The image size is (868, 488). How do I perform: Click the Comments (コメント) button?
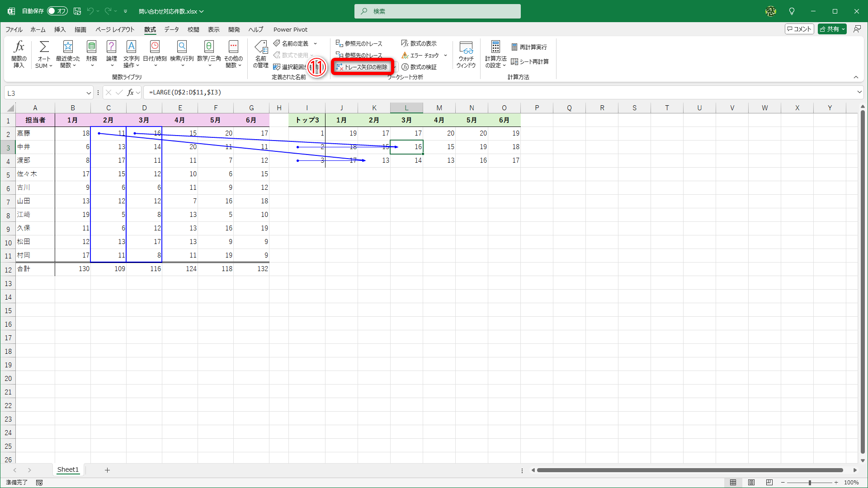799,29
